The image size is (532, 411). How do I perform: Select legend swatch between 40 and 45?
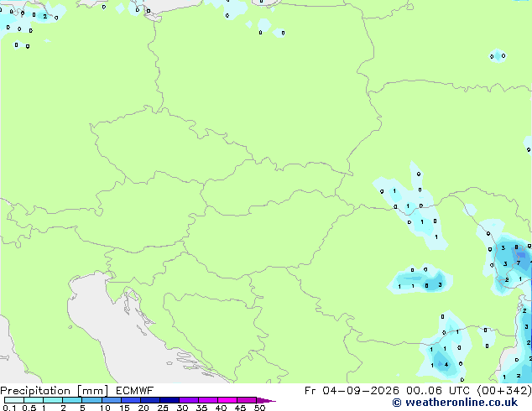(227, 400)
